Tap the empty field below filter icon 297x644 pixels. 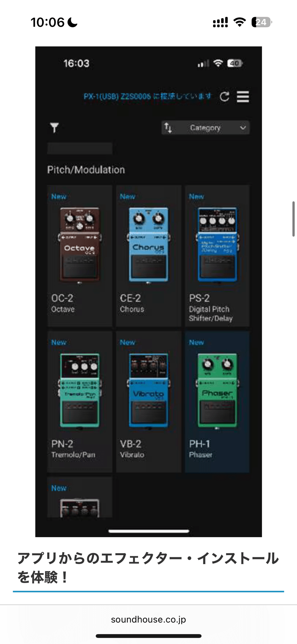(x=80, y=148)
